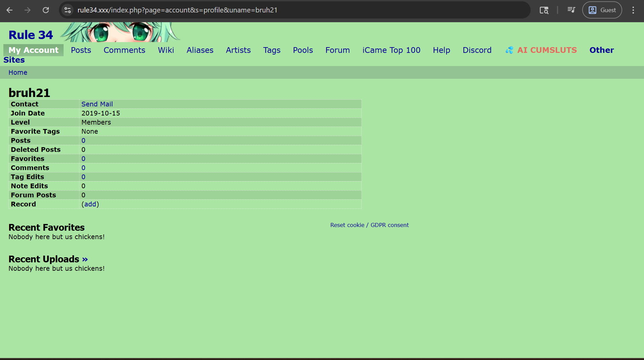Add a record via the add link
The width and height of the screenshot is (644, 360).
(90, 204)
